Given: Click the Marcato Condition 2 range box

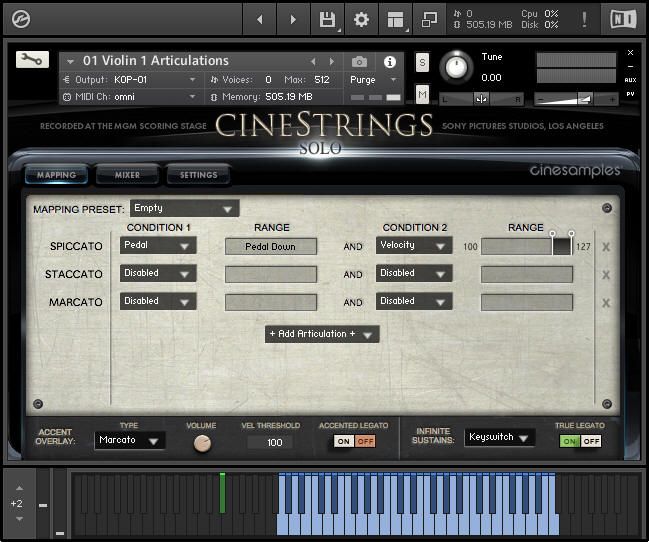Looking at the screenshot, I should coord(527,303).
